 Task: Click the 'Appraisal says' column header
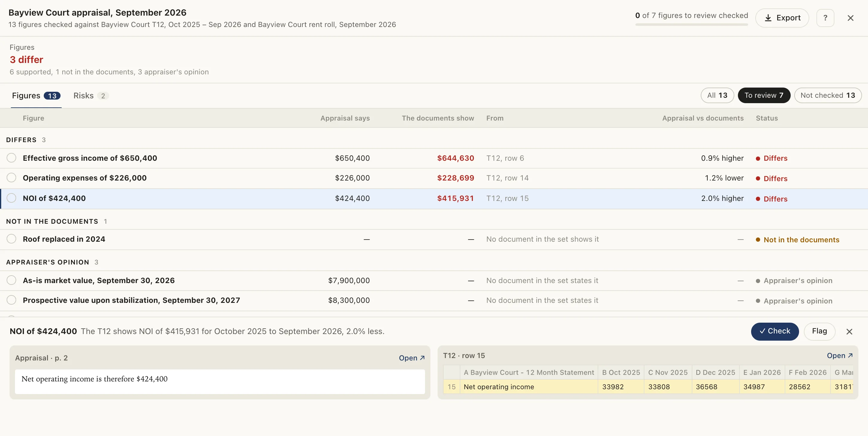pyautogui.click(x=345, y=118)
